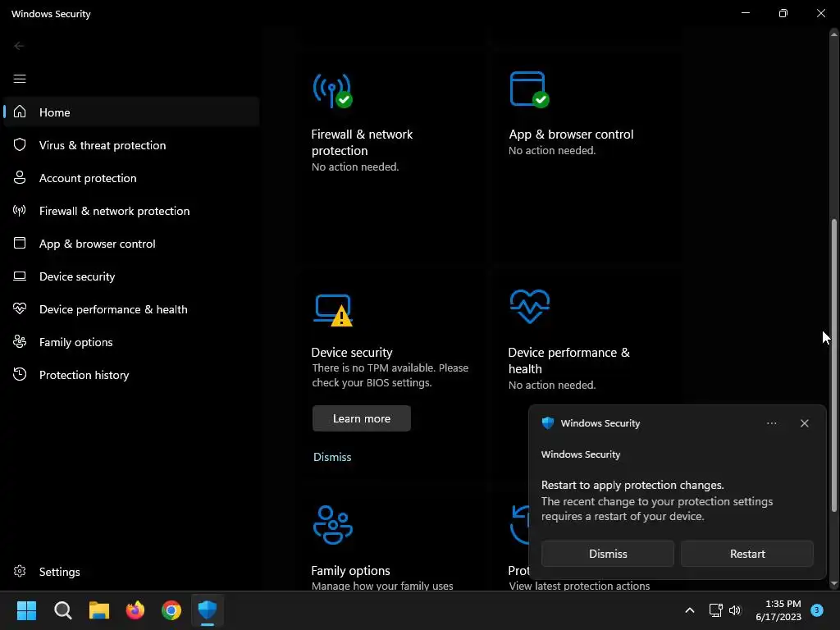The height and width of the screenshot is (630, 840).
Task: Launch File Explorer from the taskbar
Action: tap(99, 610)
